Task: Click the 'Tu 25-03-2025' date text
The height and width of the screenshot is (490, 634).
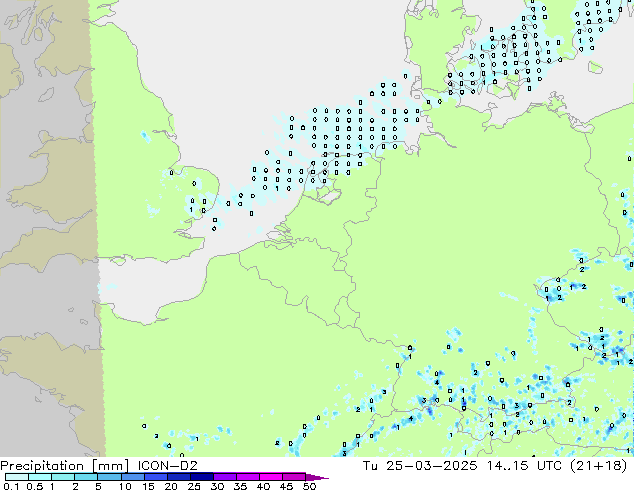Action: [x=420, y=466]
